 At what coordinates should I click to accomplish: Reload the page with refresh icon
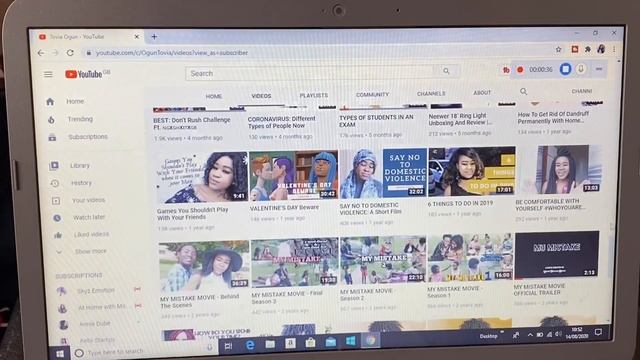[70, 53]
